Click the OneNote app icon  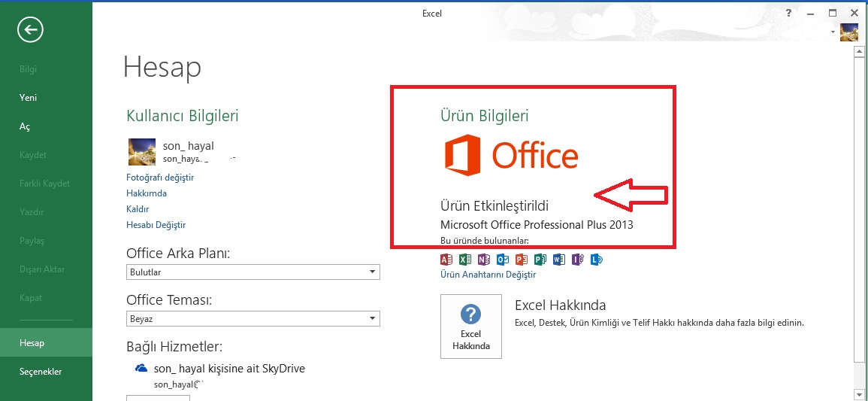point(484,259)
